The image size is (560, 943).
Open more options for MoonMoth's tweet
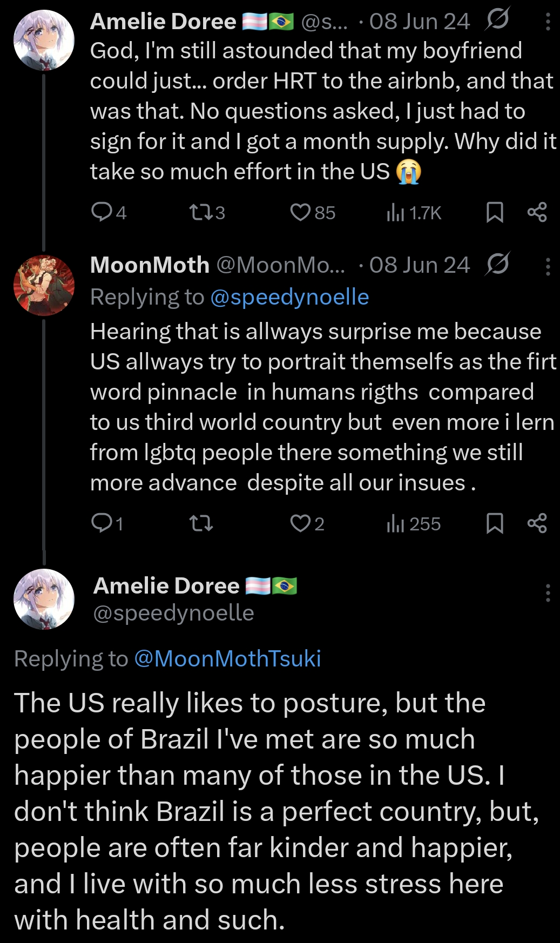click(x=548, y=266)
